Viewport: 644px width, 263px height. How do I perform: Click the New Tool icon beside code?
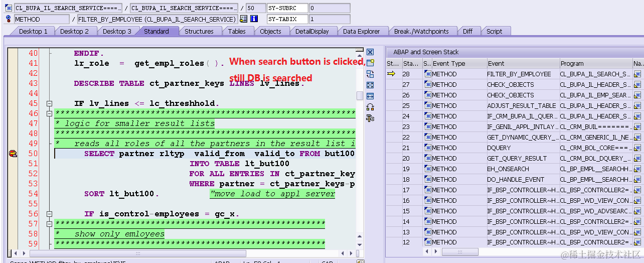point(370,63)
